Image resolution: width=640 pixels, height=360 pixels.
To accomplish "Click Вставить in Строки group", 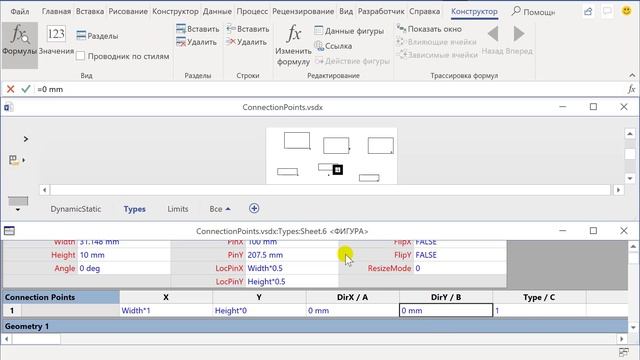I will point(248,29).
